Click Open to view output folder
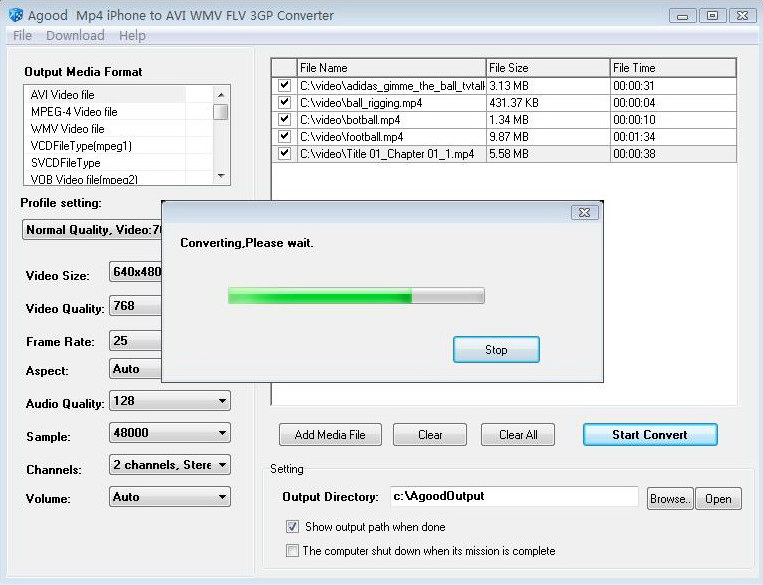Viewport: 763px width, 585px height. [718, 499]
